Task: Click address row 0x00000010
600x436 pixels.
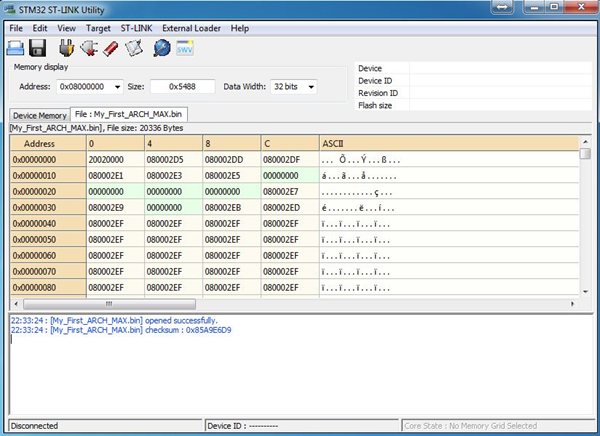Action: pyautogui.click(x=48, y=176)
